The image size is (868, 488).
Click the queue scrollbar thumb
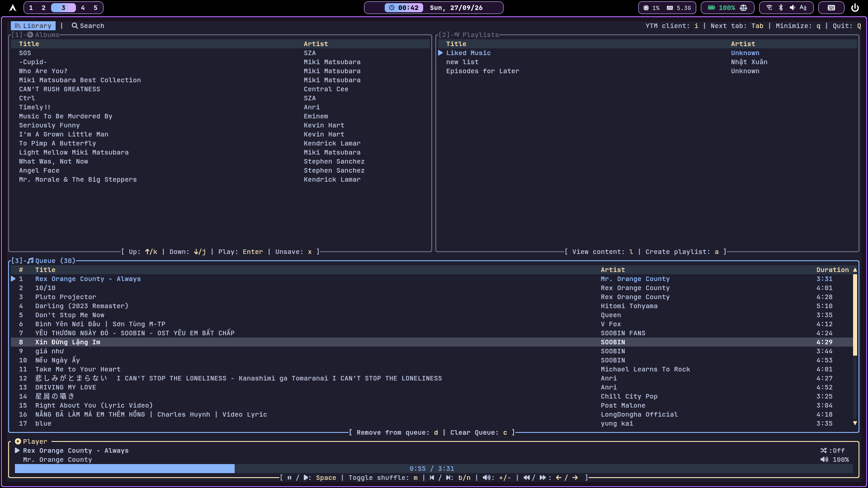point(855,315)
